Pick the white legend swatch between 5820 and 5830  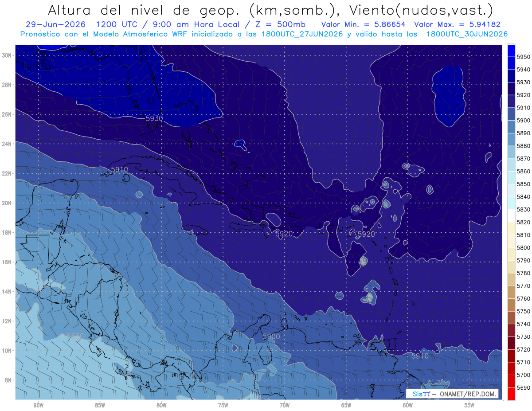click(511, 216)
